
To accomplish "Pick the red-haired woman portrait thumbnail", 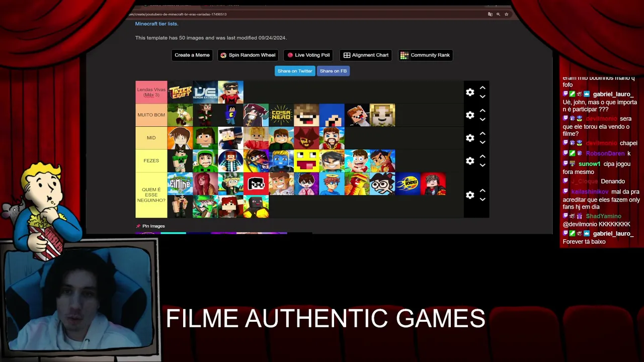I will coord(205,184).
